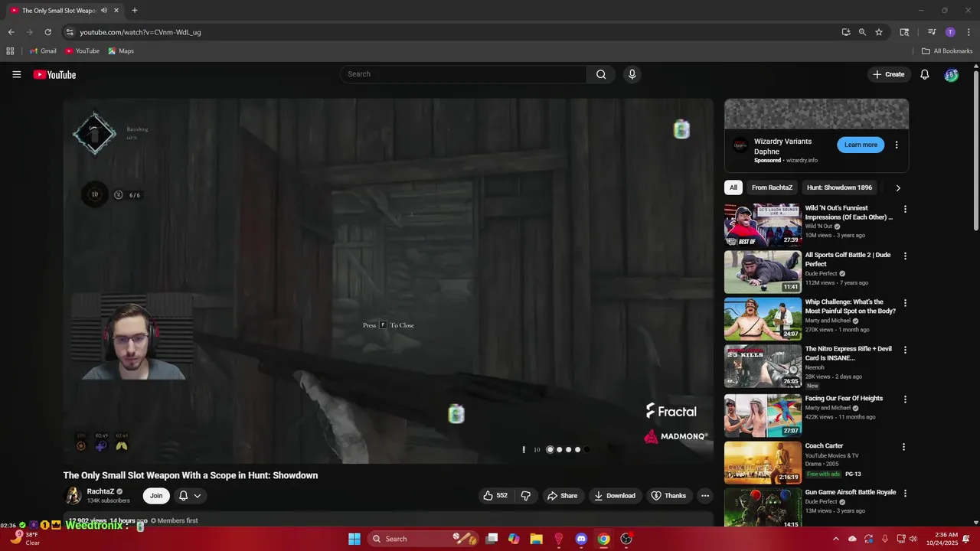This screenshot has height=551, width=980.
Task: Click Learn more on the ad
Action: pos(861,145)
